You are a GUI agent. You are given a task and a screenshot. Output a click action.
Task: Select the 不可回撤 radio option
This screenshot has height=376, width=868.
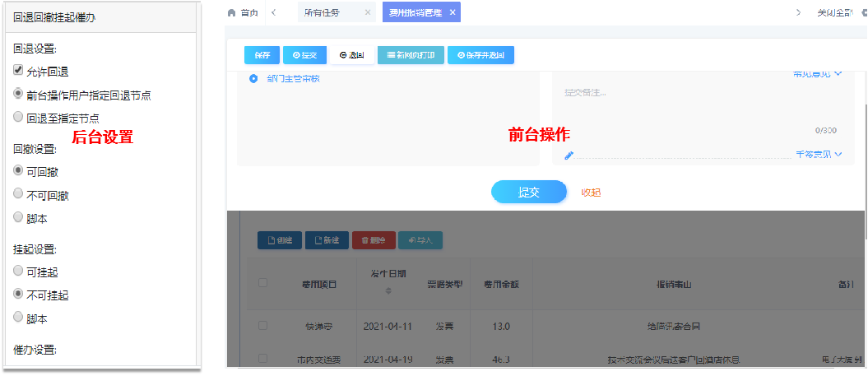tap(18, 194)
